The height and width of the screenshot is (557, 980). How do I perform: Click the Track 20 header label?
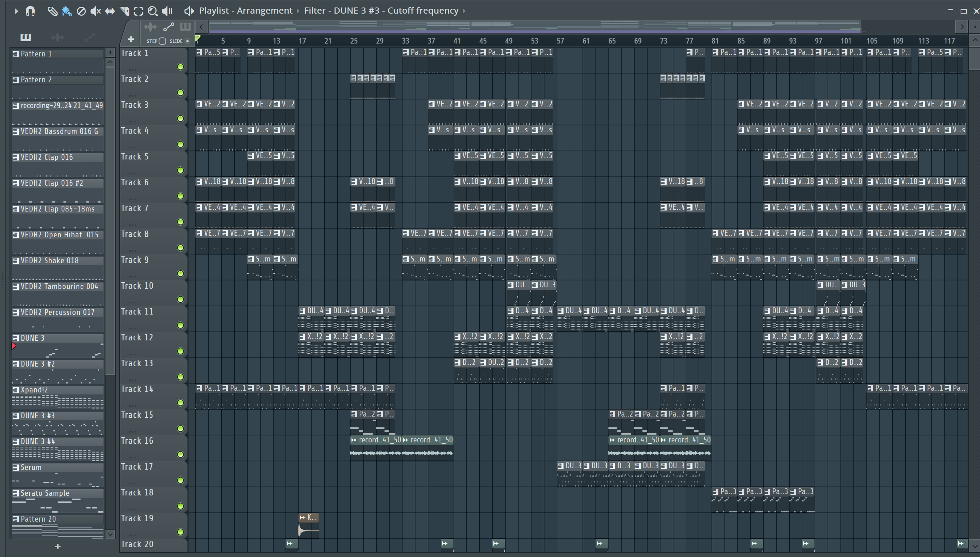pyautogui.click(x=137, y=544)
